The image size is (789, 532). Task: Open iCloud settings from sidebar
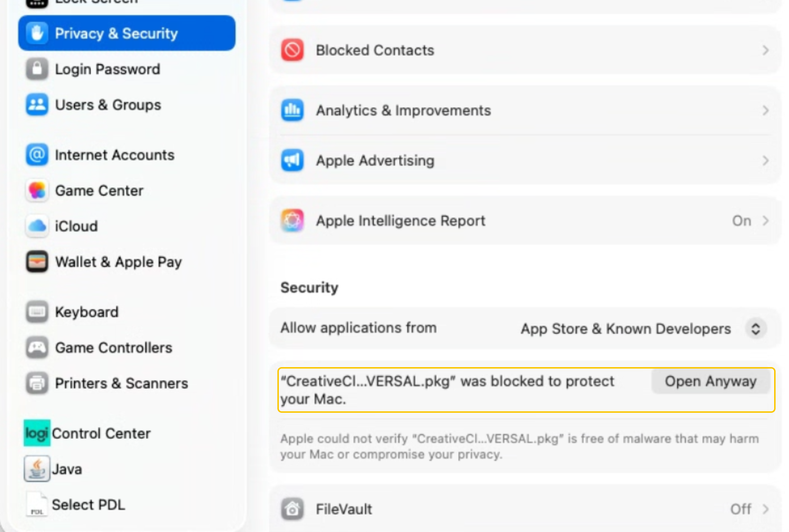coord(76,226)
